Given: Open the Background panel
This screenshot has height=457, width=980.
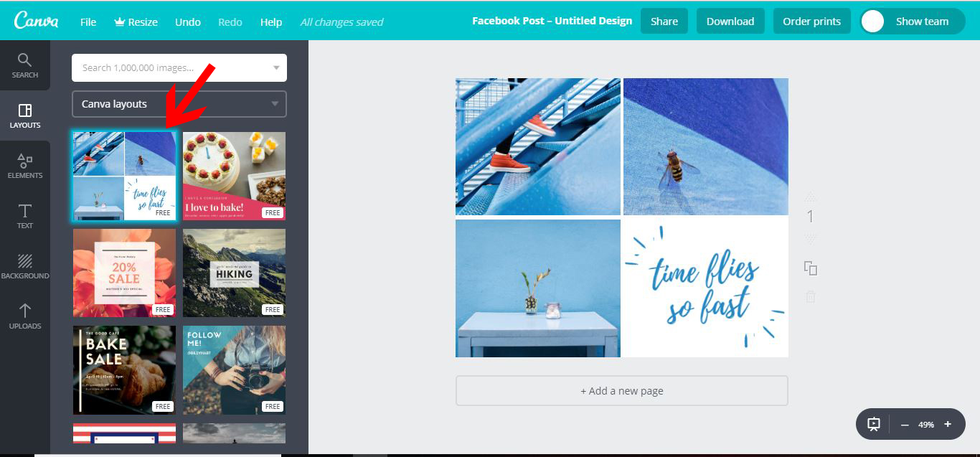Looking at the screenshot, I should pos(25,265).
